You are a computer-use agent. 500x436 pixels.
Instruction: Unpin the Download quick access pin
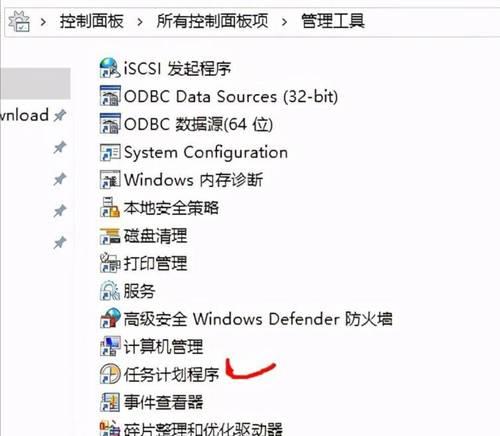pos(60,115)
